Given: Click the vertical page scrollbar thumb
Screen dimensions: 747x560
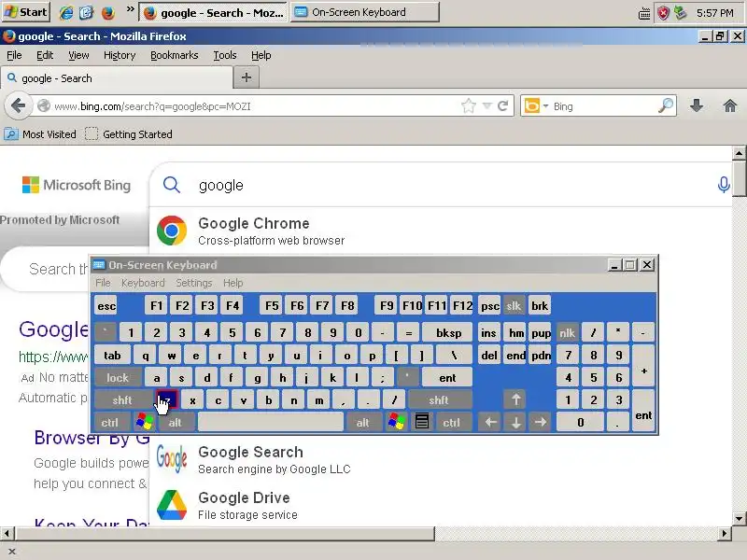Looking at the screenshot, I should [739, 178].
